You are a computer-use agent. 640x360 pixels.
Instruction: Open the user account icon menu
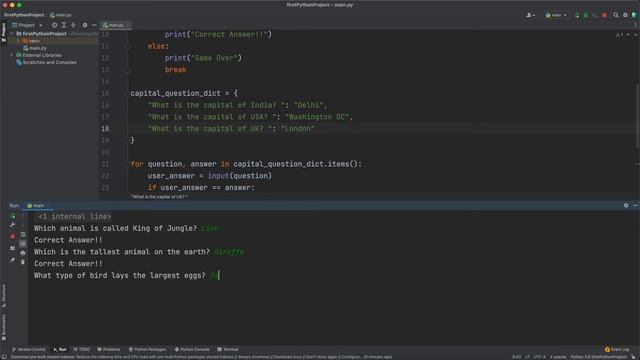531,15
